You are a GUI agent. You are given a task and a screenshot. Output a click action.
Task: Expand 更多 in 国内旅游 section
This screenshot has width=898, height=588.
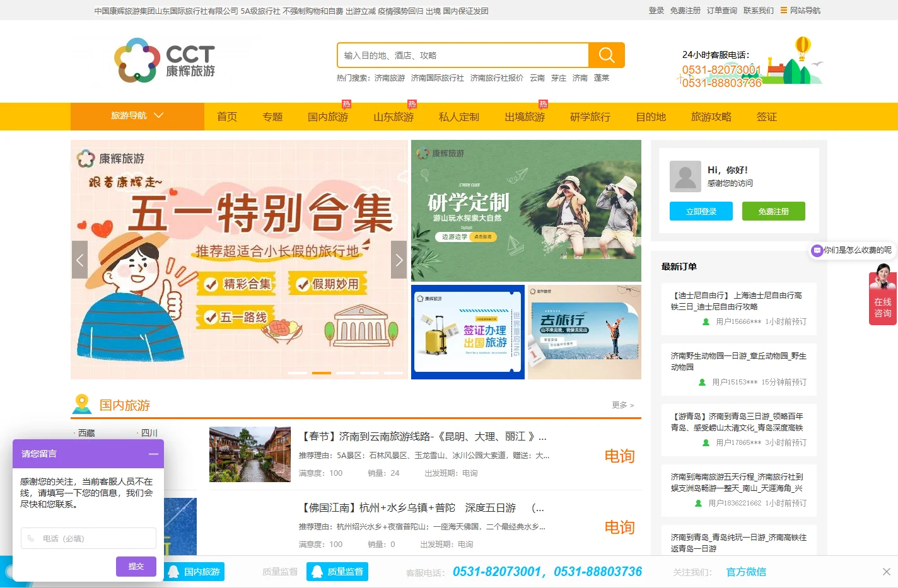(622, 405)
